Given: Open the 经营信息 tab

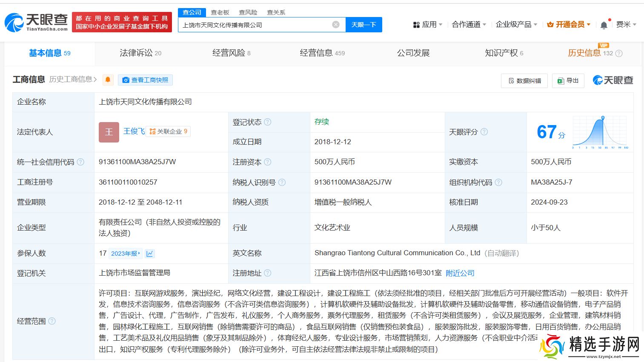Looking at the screenshot, I should point(317,53).
